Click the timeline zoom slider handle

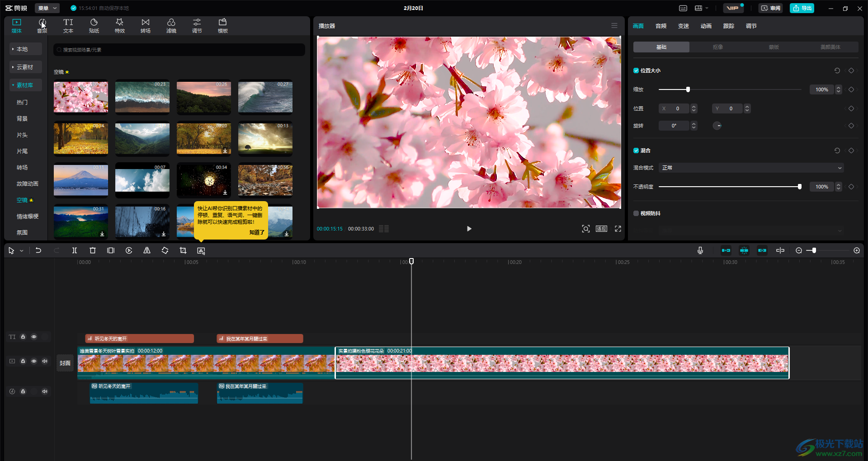click(x=814, y=250)
